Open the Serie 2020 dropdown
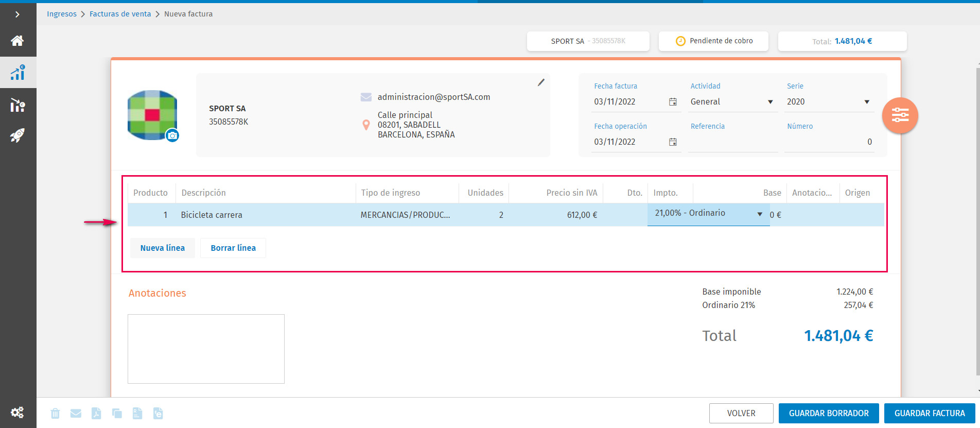 point(829,102)
